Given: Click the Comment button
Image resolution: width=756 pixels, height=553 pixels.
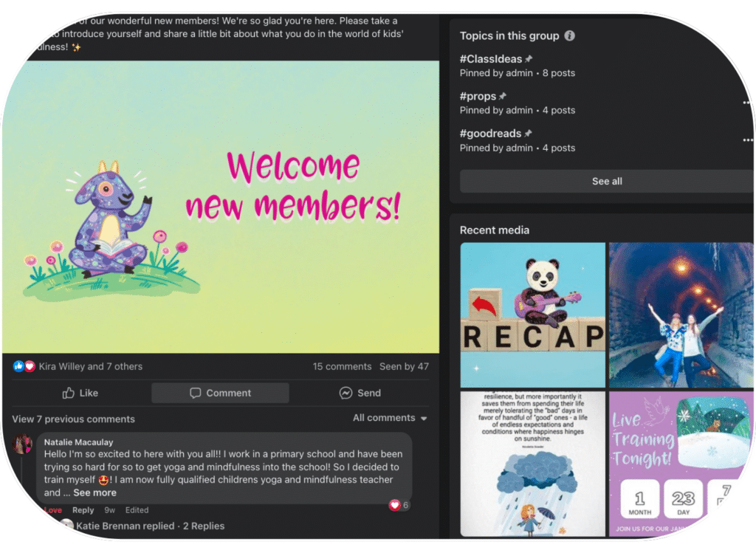Looking at the screenshot, I should click(220, 393).
